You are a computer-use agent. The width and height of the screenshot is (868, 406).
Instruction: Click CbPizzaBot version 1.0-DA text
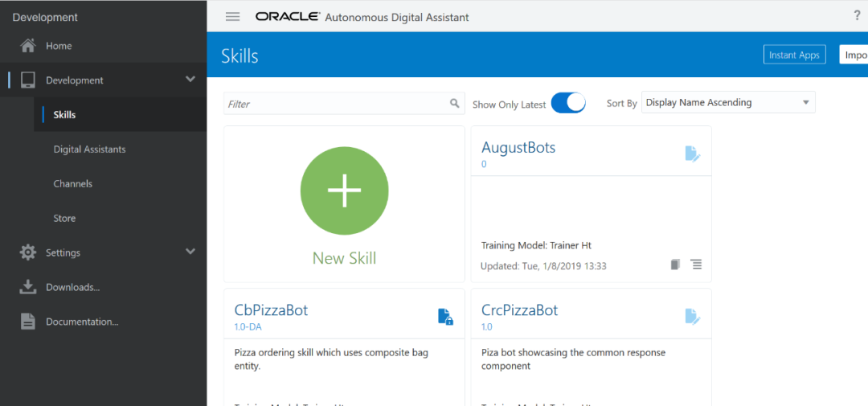248,326
